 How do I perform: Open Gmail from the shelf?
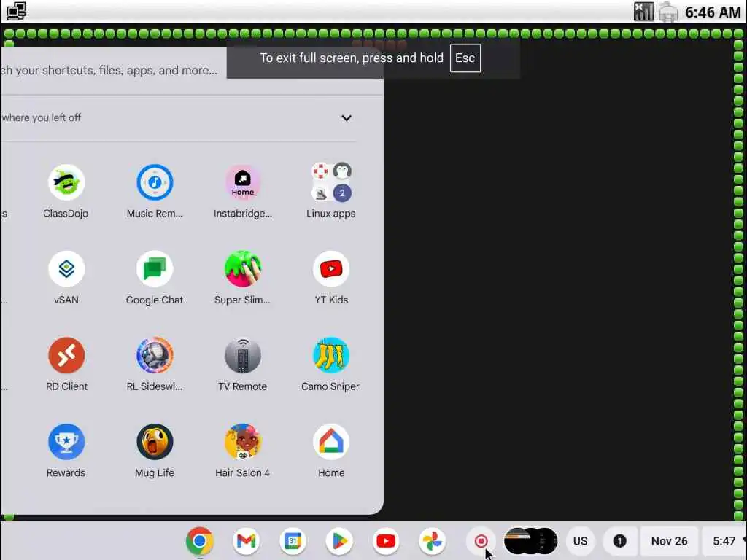[x=247, y=541]
